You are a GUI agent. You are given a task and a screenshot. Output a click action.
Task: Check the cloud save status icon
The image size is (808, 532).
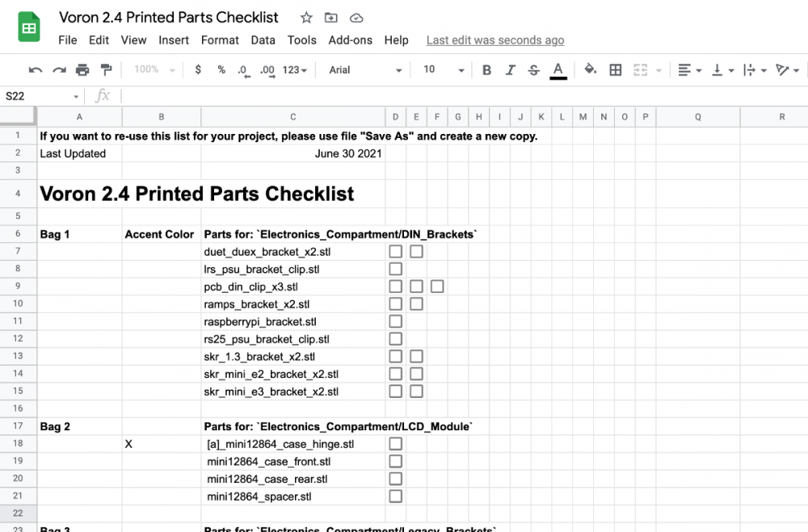[356, 19]
